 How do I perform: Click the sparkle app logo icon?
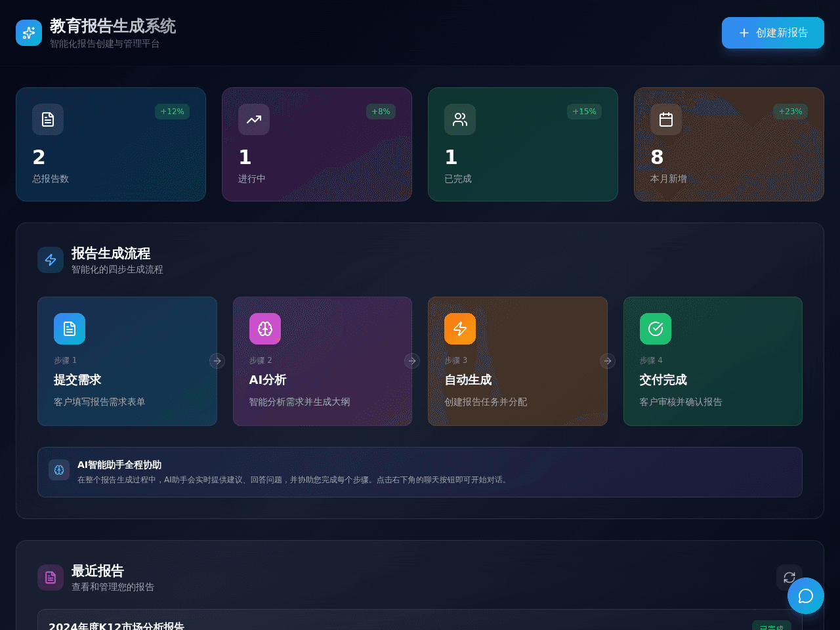(x=29, y=33)
